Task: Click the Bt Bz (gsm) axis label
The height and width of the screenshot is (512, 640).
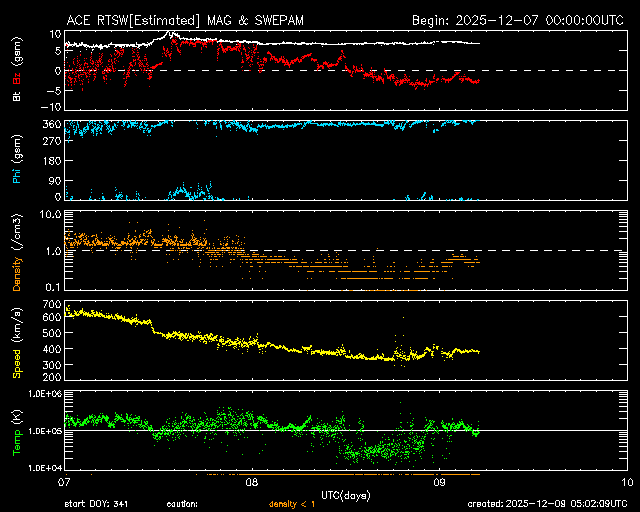Action: tap(18, 69)
